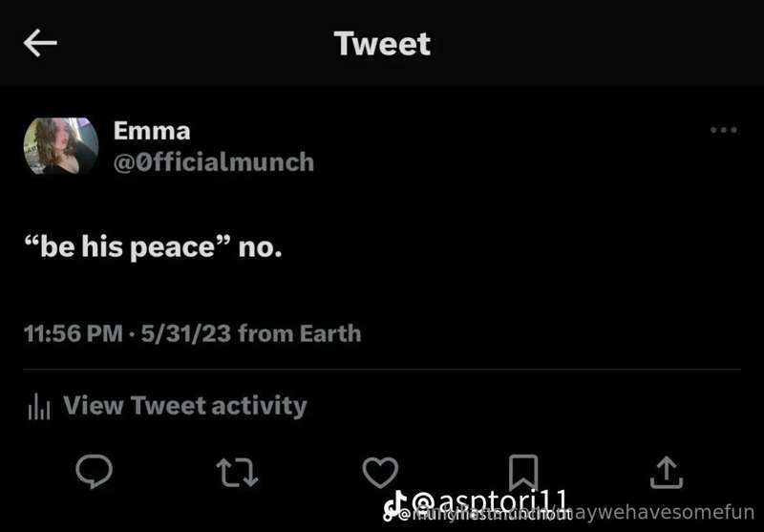This screenshot has width=764, height=532.
Task: Open the Emma display name profile
Action: coord(152,131)
